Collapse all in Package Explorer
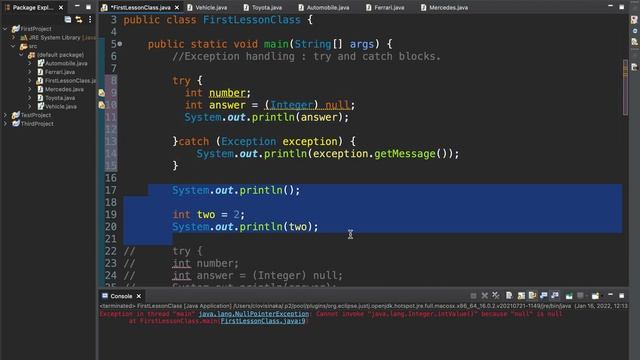 [68, 19]
